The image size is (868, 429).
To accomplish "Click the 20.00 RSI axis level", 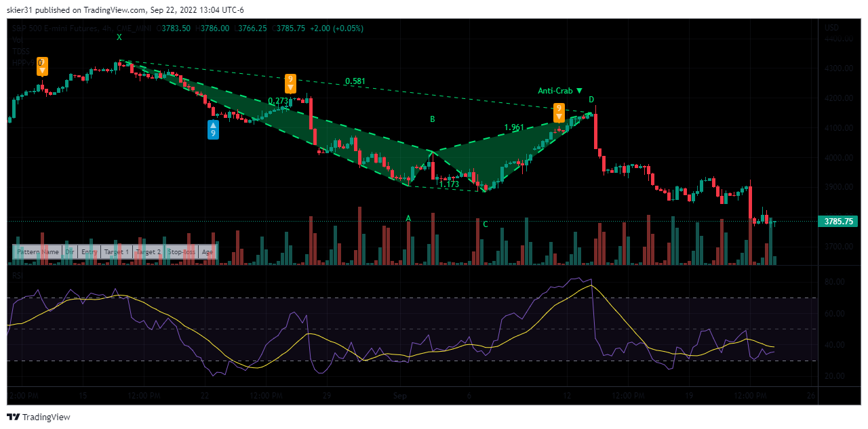I will pyautogui.click(x=833, y=376).
